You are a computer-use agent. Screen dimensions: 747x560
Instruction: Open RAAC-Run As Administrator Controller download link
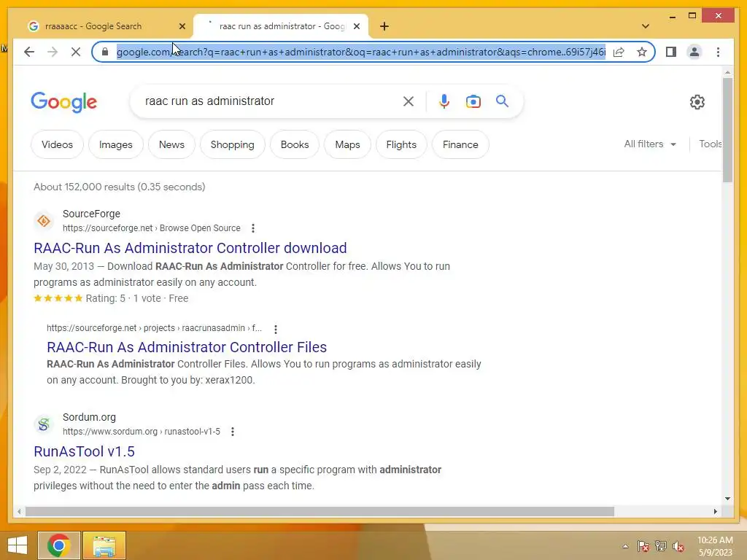[190, 248]
